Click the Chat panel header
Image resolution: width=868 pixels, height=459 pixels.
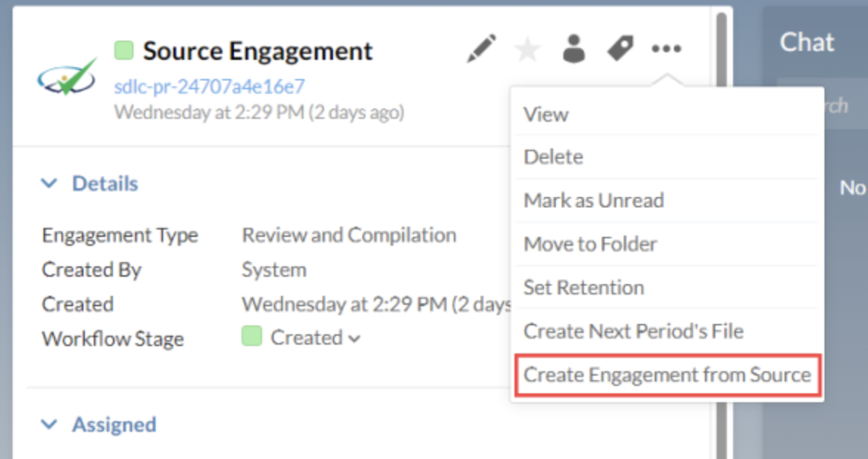coord(807,43)
